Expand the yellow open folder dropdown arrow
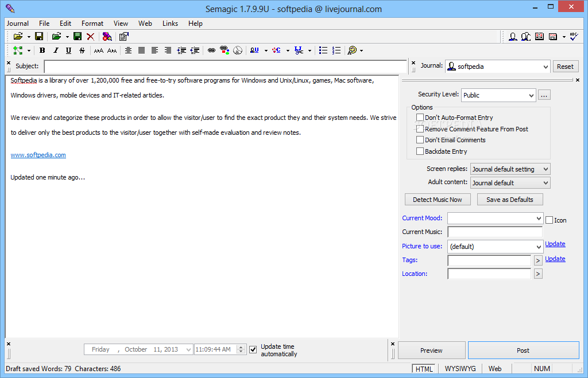The height and width of the screenshot is (378, 588). [x=29, y=37]
